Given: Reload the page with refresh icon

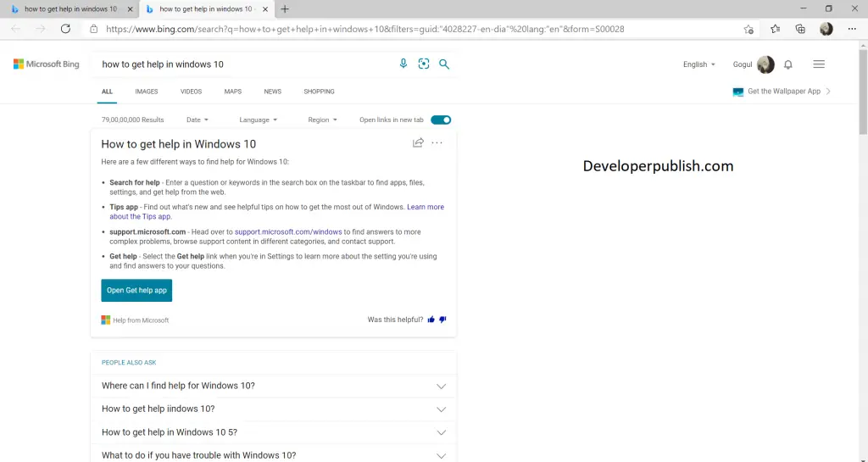Looking at the screenshot, I should [x=65, y=29].
